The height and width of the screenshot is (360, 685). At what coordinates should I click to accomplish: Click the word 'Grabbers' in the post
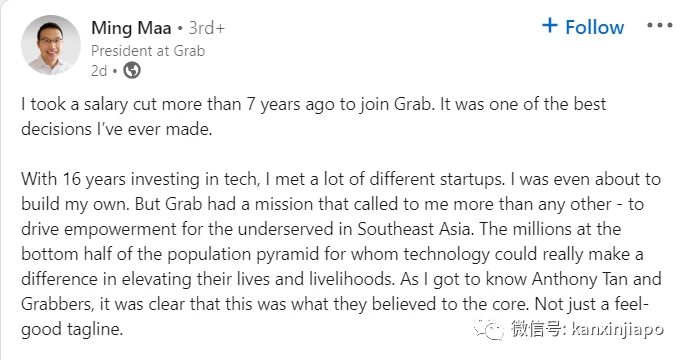(x=57, y=304)
